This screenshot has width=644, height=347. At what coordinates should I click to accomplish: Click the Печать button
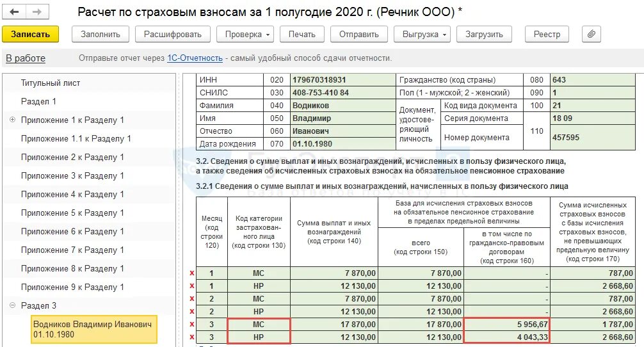302,34
